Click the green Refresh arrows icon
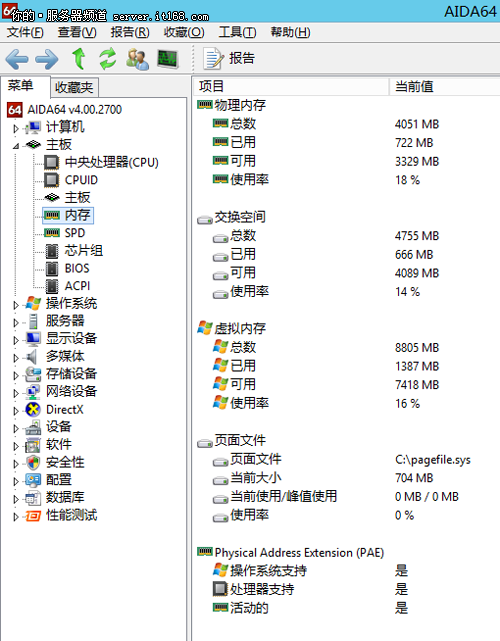 108,59
